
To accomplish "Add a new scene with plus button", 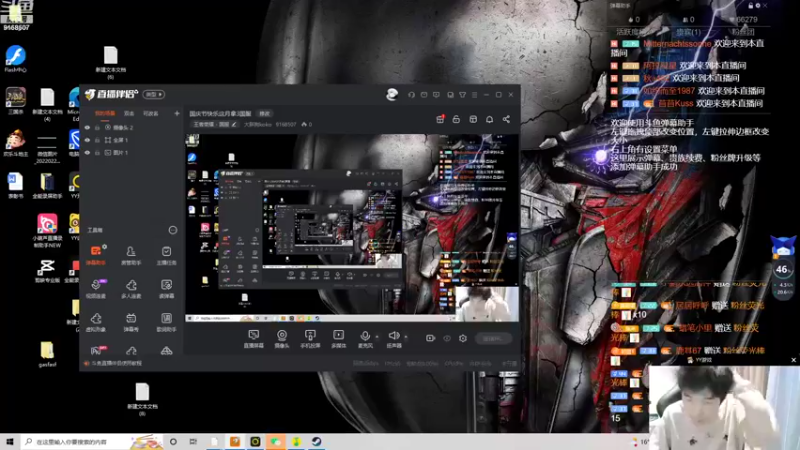I will [177, 113].
